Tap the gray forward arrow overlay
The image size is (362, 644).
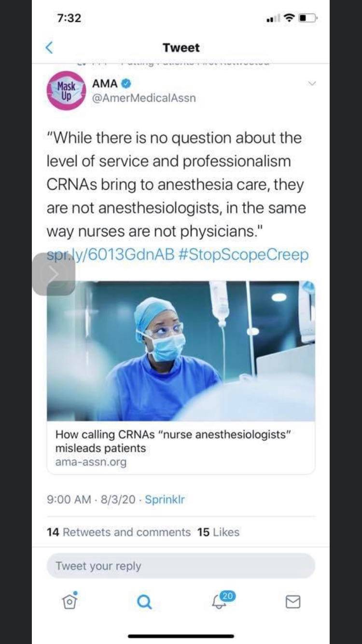(54, 274)
